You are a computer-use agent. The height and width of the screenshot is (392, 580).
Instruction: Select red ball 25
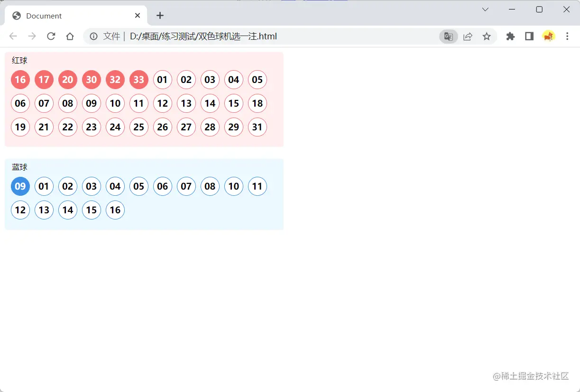tap(139, 127)
